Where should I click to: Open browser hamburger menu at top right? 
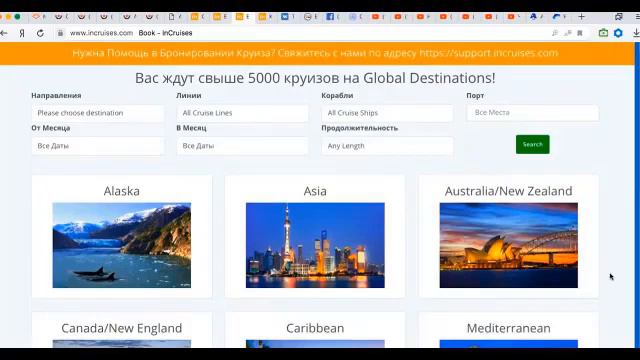coord(638,17)
